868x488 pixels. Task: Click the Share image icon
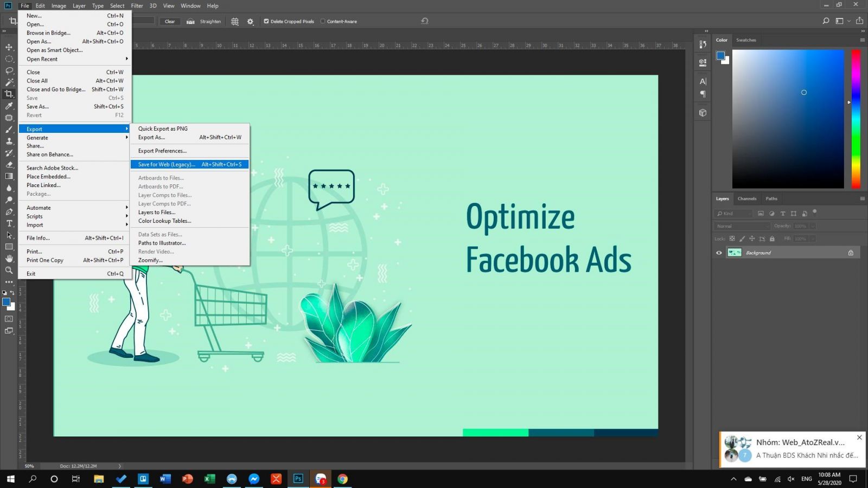pos(859,21)
